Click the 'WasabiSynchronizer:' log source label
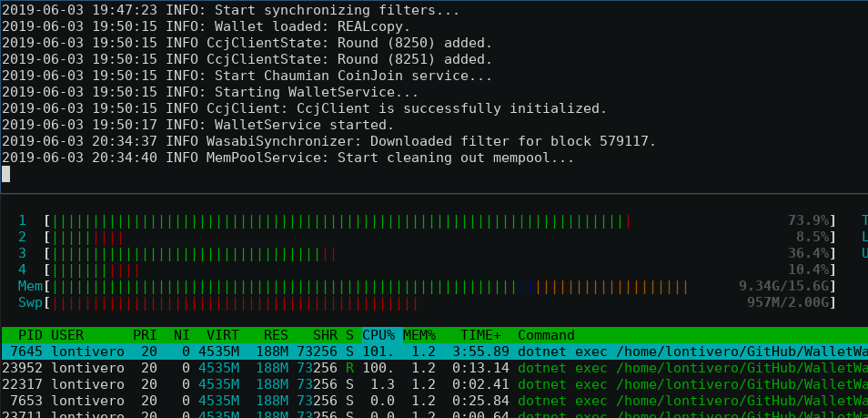This screenshot has height=418, width=868. point(284,141)
